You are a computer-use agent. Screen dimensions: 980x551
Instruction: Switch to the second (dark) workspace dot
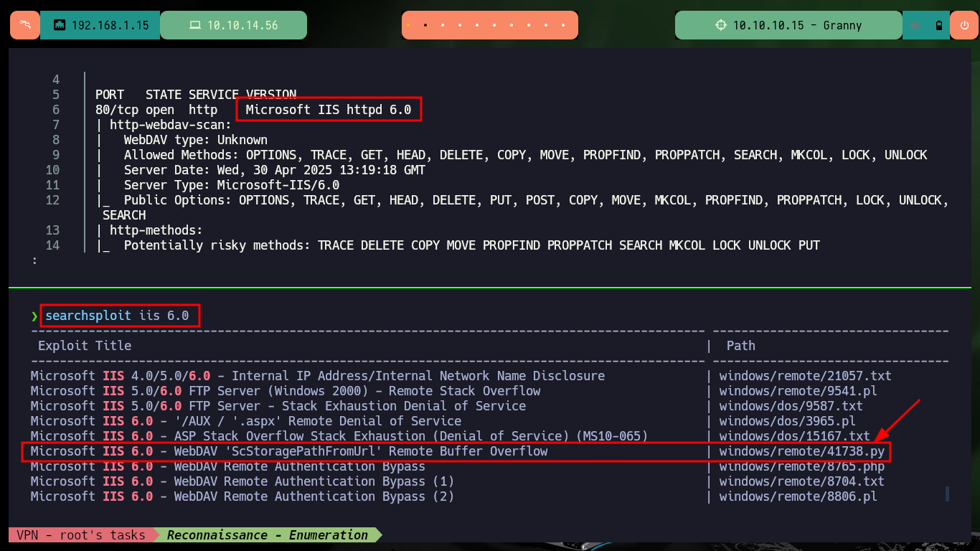425,25
